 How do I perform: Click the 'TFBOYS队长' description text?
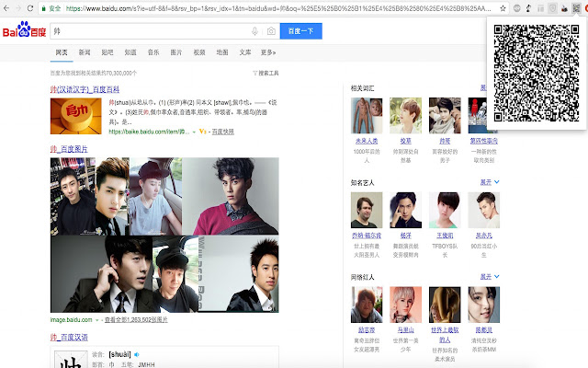coord(445,250)
